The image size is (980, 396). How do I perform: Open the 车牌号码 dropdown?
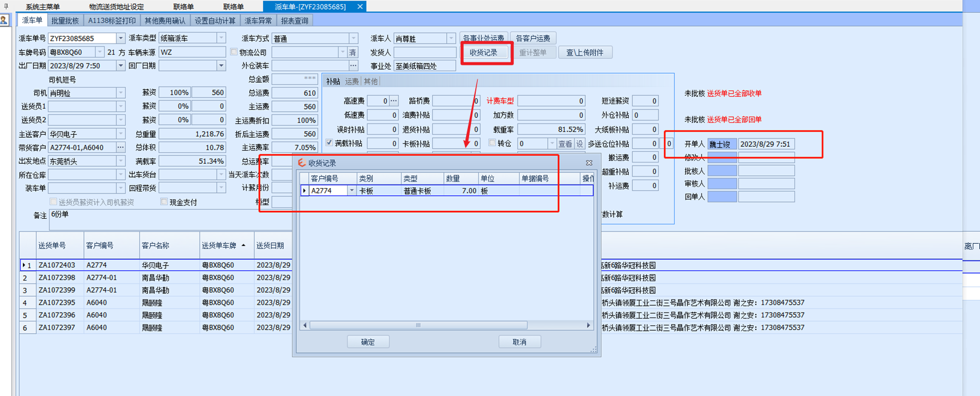pyautogui.click(x=100, y=53)
